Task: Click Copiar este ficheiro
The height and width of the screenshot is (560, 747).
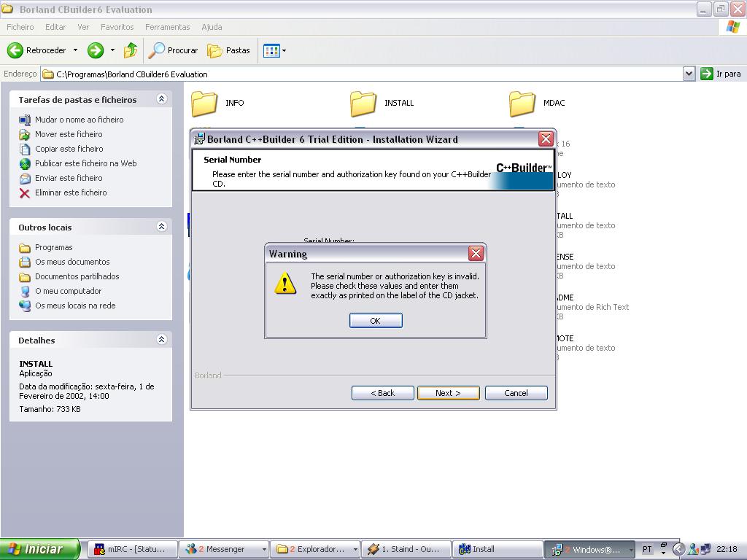Action: [x=69, y=149]
